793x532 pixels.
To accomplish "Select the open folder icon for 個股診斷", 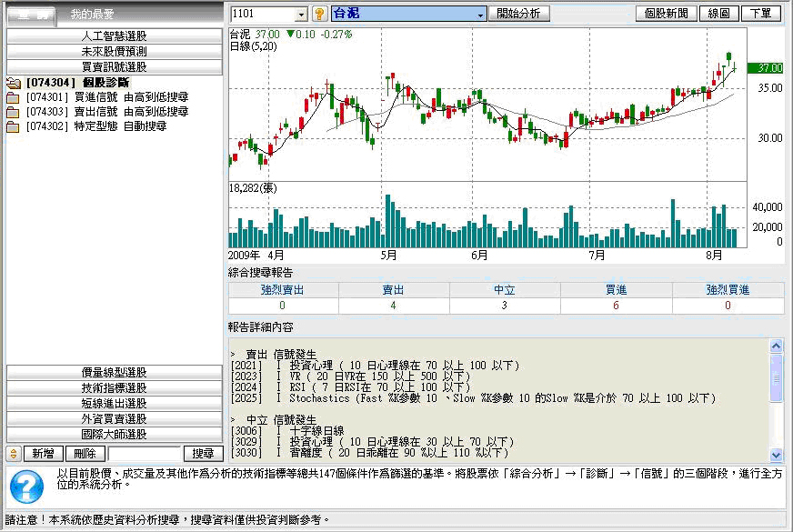I will (x=14, y=83).
